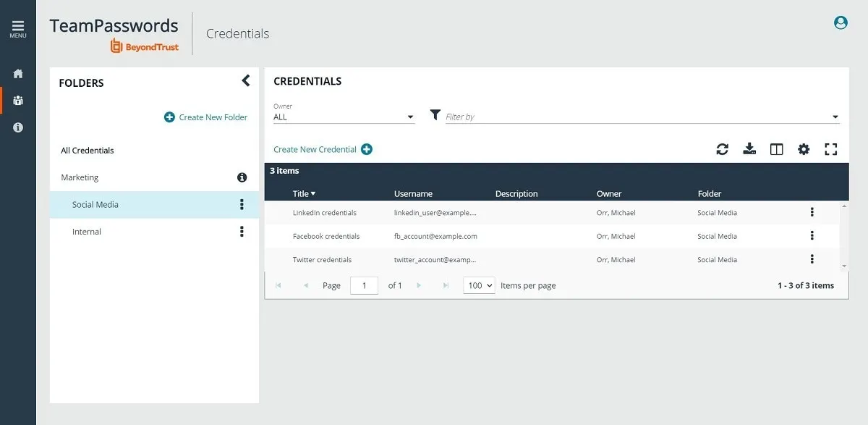Open grid configuration gear icon

(804, 149)
